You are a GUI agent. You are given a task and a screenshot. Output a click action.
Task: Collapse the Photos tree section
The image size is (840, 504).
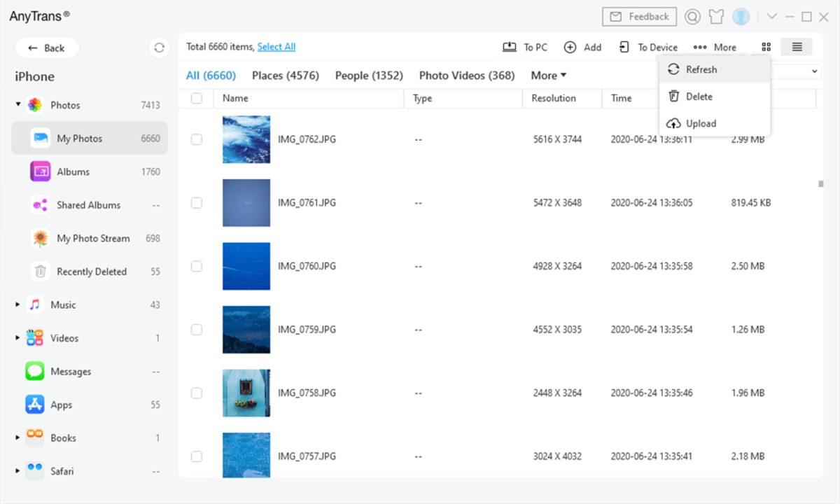pos(18,105)
